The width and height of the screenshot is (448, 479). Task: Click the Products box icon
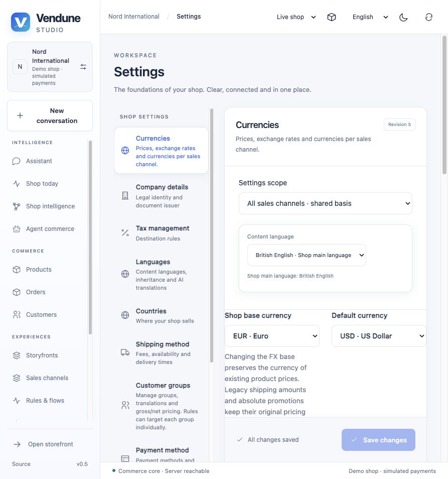tap(17, 270)
